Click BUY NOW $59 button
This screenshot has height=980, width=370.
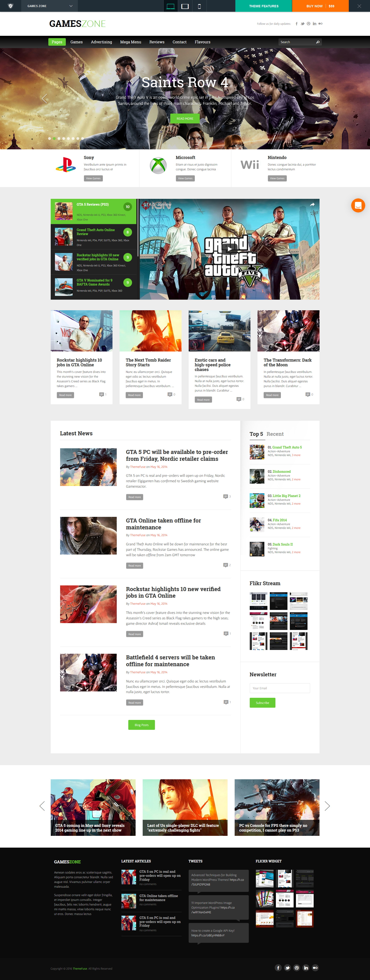(x=320, y=6)
